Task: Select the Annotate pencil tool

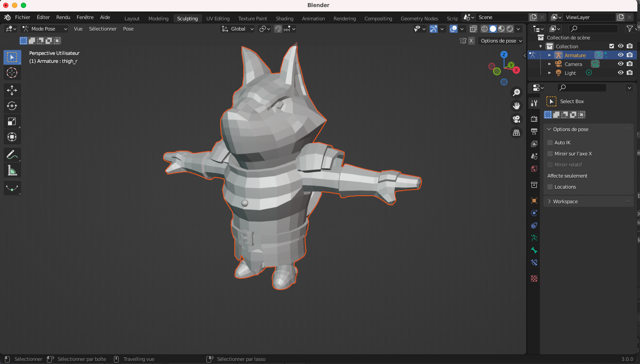Action: pyautogui.click(x=12, y=155)
